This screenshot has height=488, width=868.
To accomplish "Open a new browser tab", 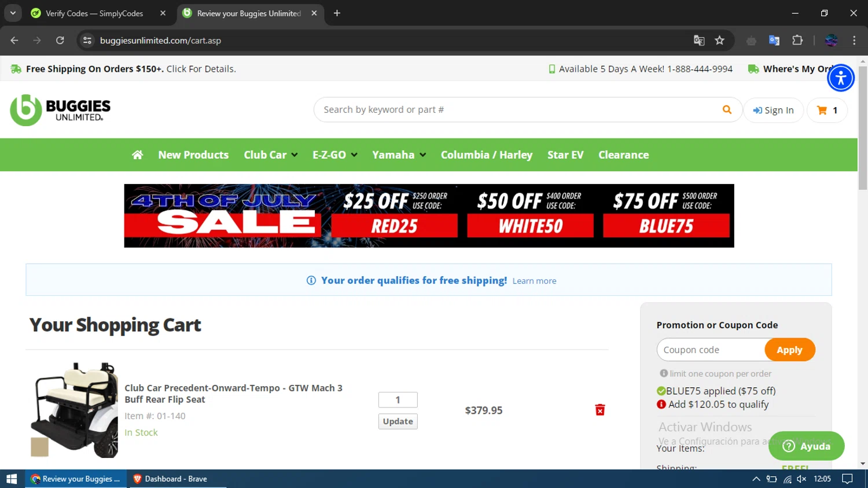I will 337,13.
